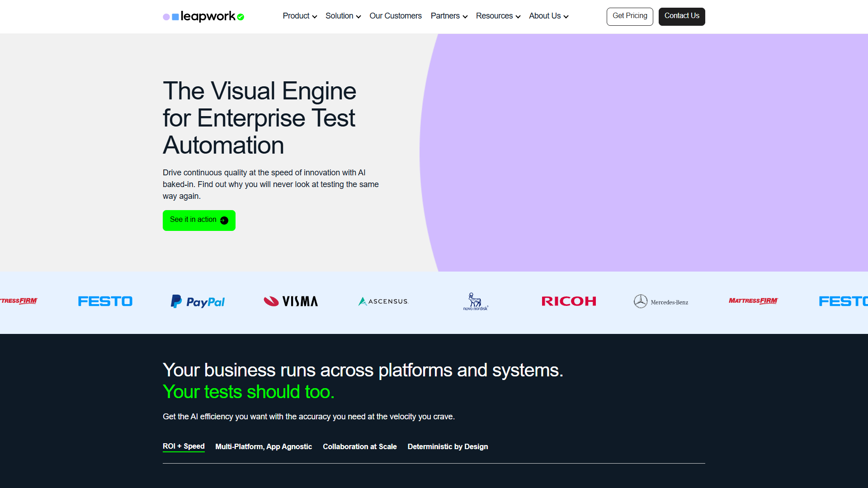Click the Get Pricing button
This screenshot has width=868, height=488.
click(630, 17)
